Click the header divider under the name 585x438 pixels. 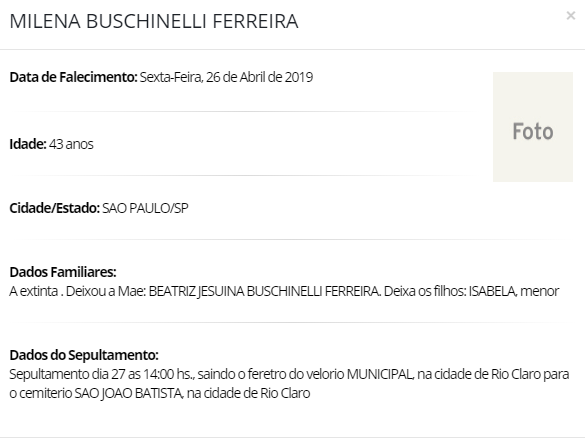292,49
